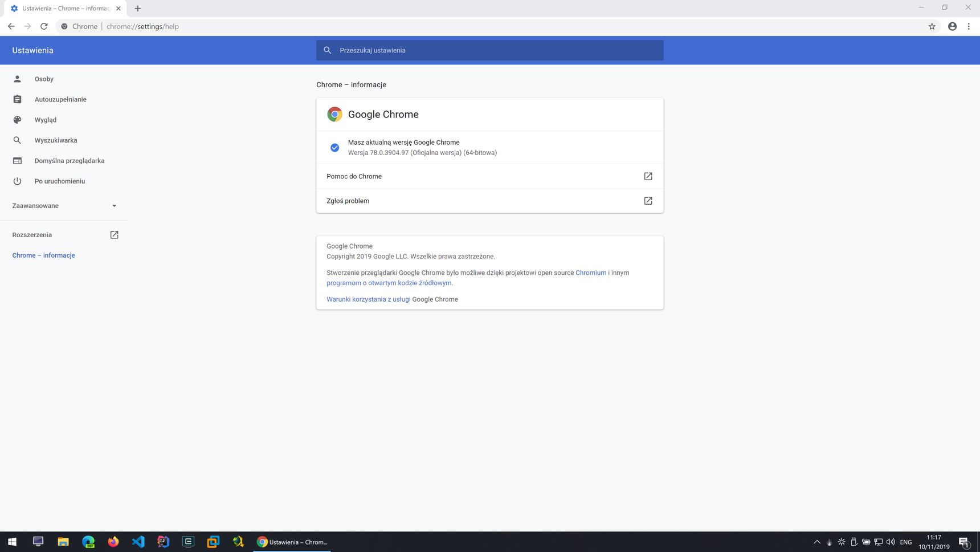Launch Firefox from taskbar
Image resolution: width=980 pixels, height=552 pixels.
click(x=113, y=542)
